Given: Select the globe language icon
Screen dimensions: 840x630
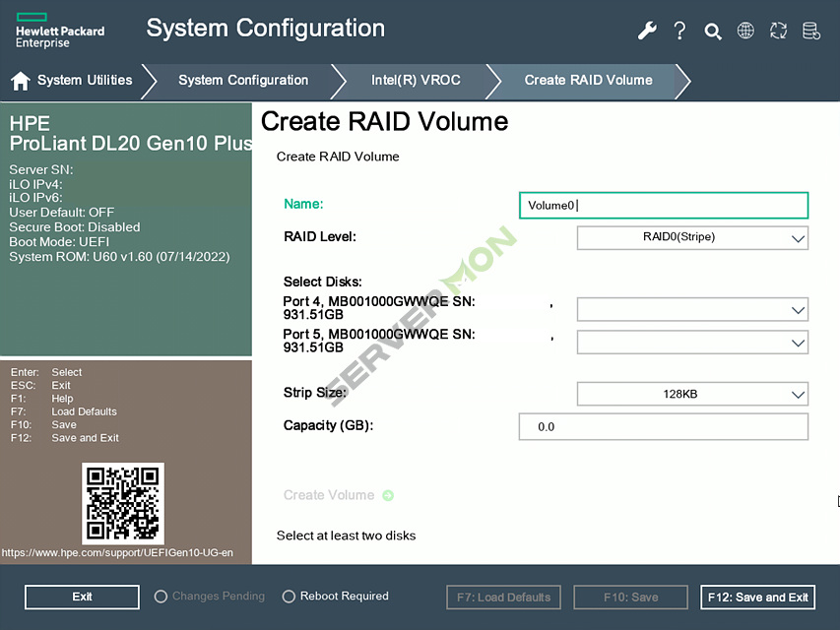Looking at the screenshot, I should click(x=745, y=31).
